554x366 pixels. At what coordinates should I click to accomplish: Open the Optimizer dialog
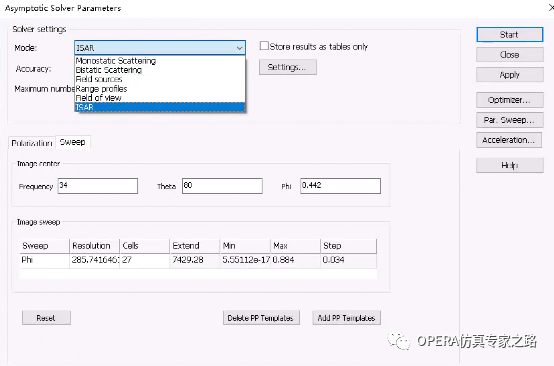[509, 100]
